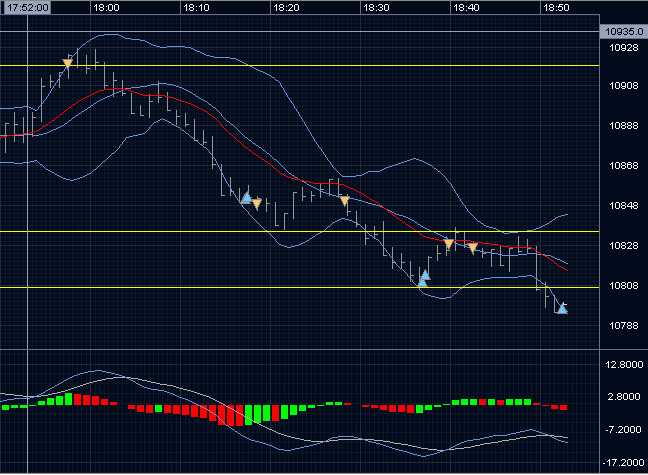The image size is (648, 475).
Task: Click the left orange marker just before 18:40
Action: point(449,243)
